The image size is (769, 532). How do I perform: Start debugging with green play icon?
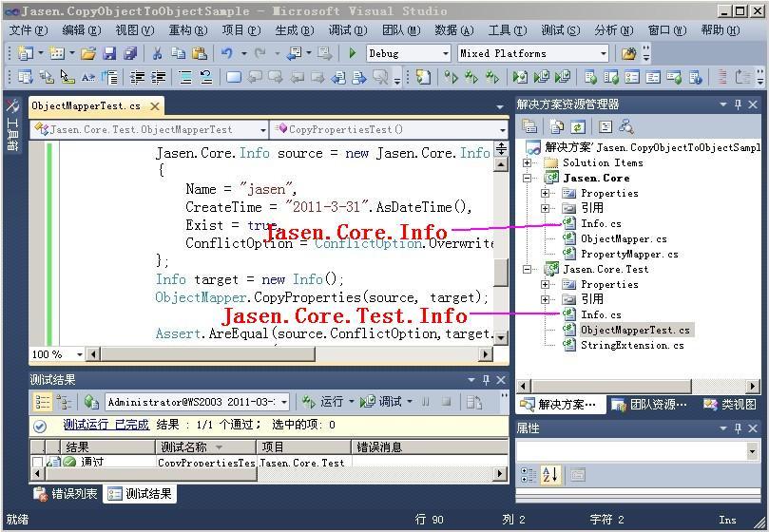coord(352,53)
